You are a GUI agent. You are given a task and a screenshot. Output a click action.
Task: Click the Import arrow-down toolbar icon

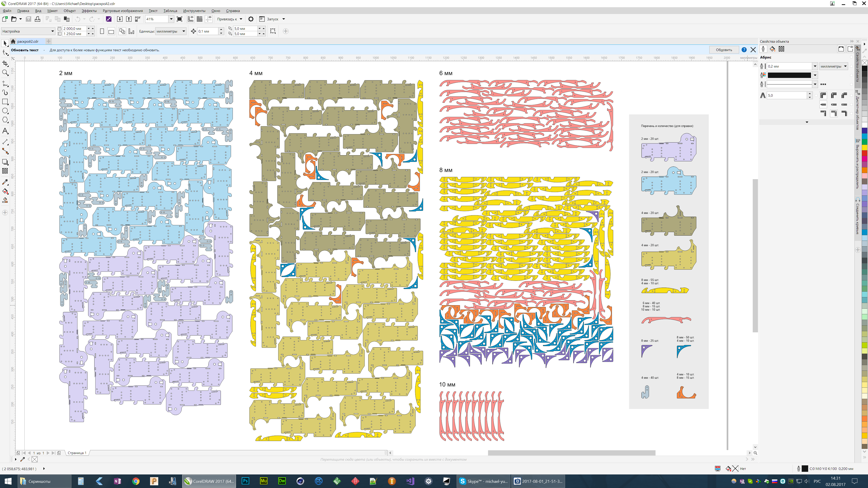click(x=120, y=19)
